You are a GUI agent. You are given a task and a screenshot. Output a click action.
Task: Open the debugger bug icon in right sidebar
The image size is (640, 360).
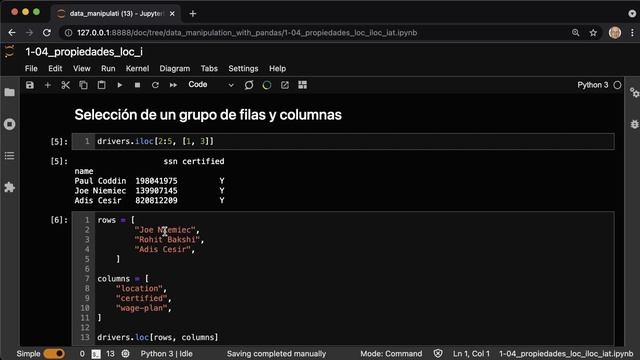coord(634,124)
